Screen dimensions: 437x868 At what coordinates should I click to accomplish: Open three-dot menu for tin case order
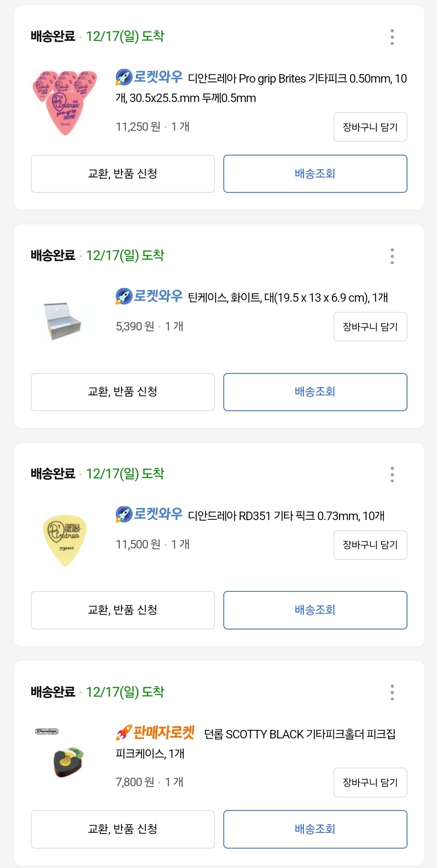[392, 256]
